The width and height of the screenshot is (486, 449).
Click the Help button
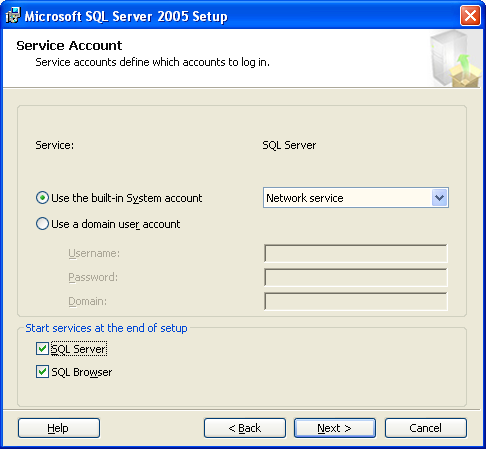[x=59, y=428]
